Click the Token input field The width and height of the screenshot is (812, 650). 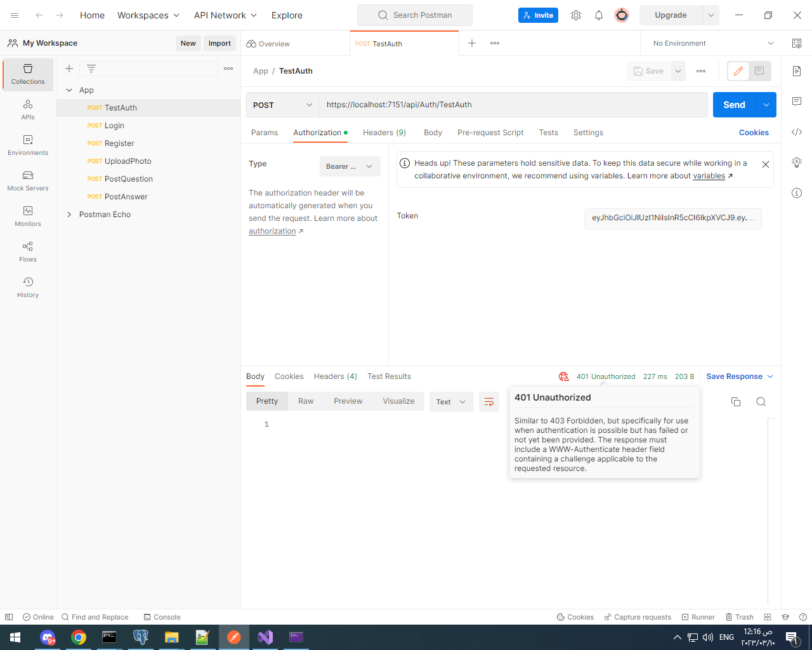pyautogui.click(x=673, y=218)
